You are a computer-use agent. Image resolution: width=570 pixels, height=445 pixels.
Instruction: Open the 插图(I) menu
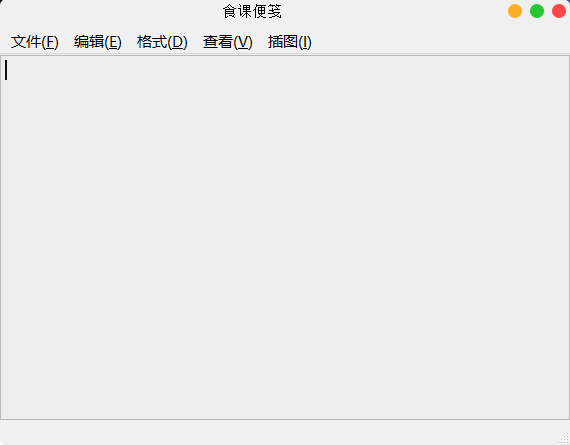click(x=289, y=42)
